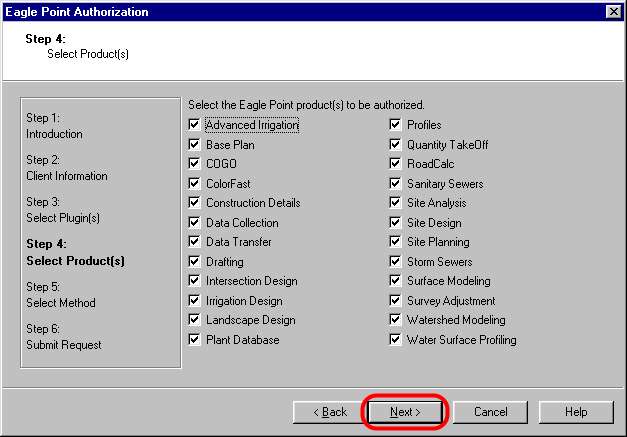Disable RoadCalc product checkbox
Screen dimensions: 627x437
pos(395,163)
